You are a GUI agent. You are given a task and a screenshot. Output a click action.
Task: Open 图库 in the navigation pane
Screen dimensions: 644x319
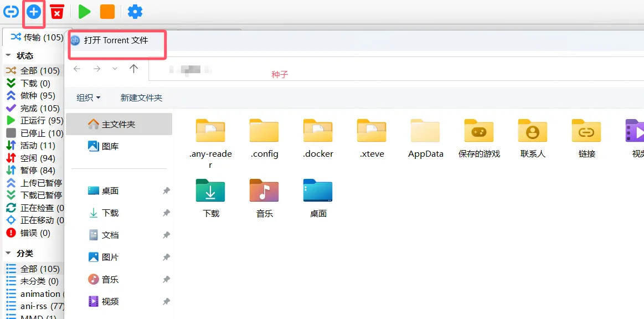point(110,146)
